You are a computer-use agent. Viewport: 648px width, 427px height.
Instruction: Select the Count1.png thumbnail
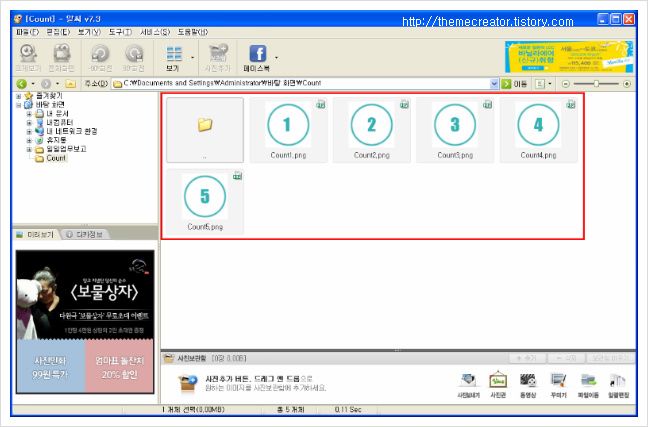[288, 130]
